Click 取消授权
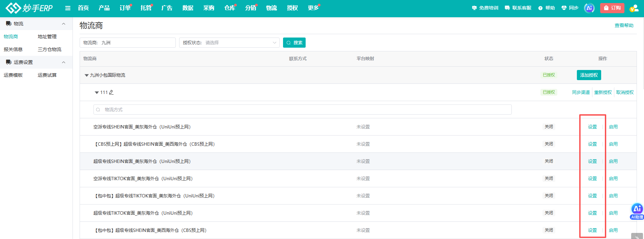This screenshot has height=239, width=644. (625, 92)
